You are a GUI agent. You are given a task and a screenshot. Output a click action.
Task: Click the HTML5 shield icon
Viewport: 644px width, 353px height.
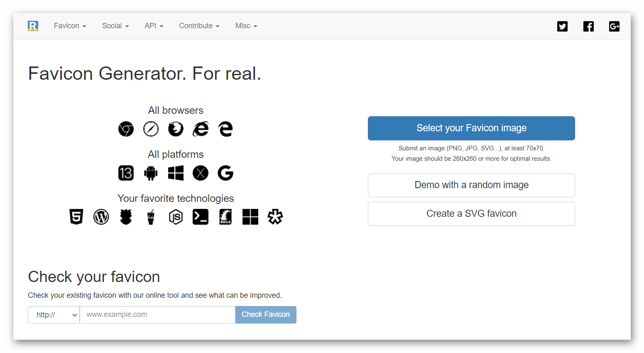pos(76,217)
